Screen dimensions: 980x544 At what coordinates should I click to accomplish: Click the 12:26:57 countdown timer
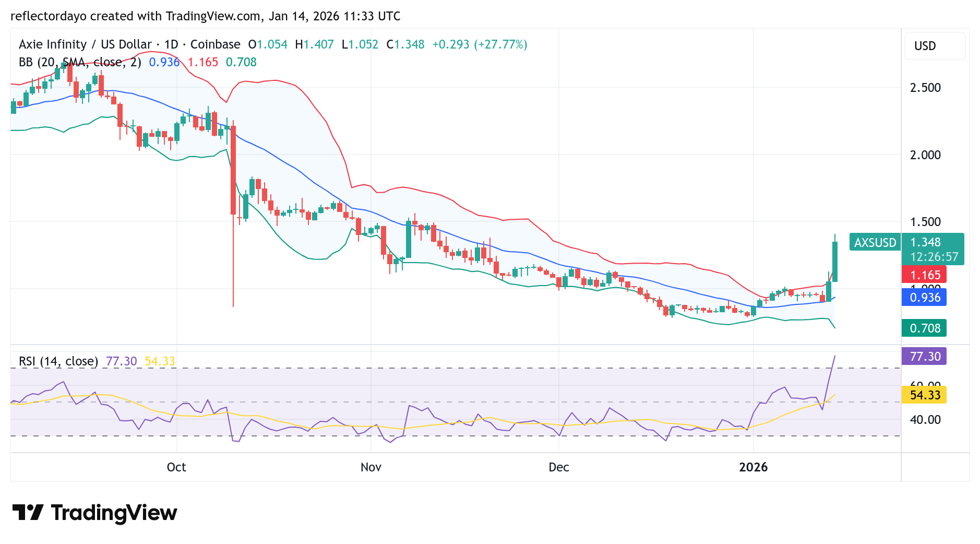pyautogui.click(x=934, y=257)
